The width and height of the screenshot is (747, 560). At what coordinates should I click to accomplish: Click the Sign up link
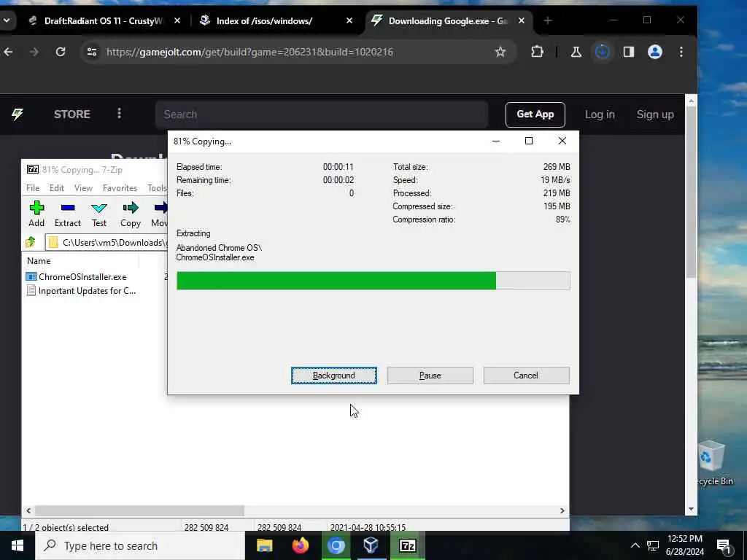click(655, 114)
